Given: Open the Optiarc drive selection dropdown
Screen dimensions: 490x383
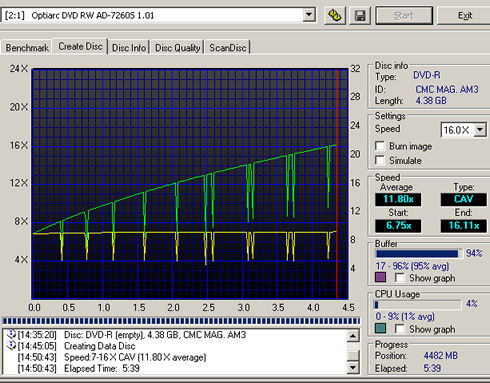Looking at the screenshot, I should tap(309, 15).
